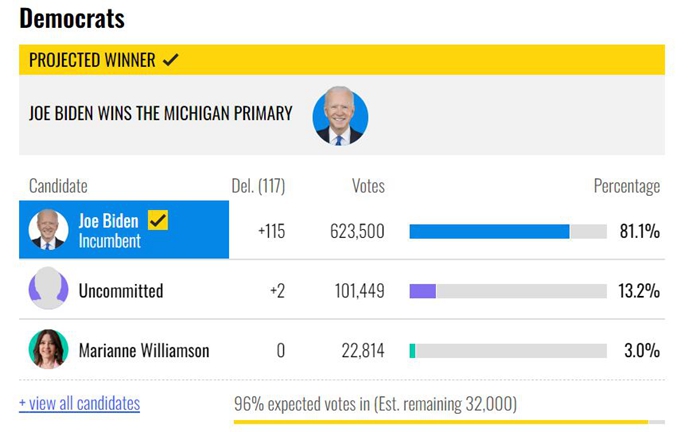Expand the view all candidates link
This screenshot has height=432, width=700.
tap(79, 404)
